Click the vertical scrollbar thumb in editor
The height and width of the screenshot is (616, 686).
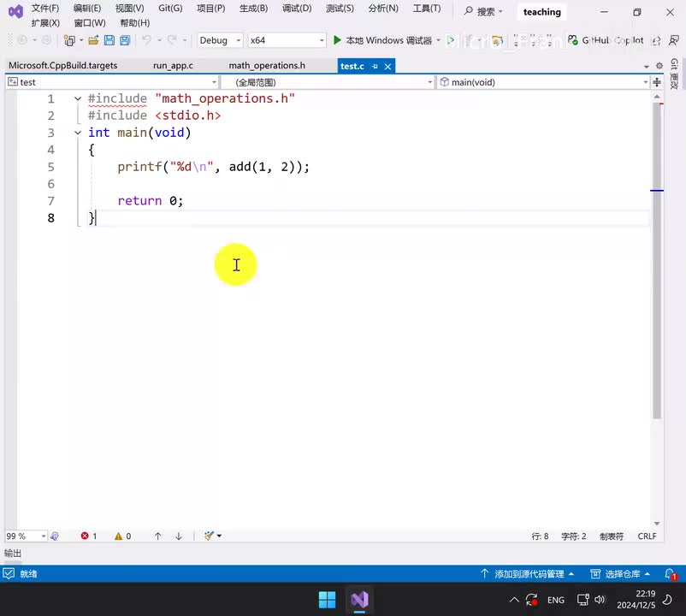point(657,260)
